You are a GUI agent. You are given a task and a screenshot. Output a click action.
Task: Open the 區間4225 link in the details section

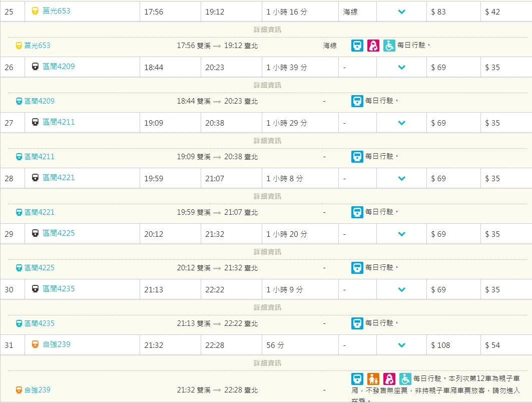tap(40, 268)
